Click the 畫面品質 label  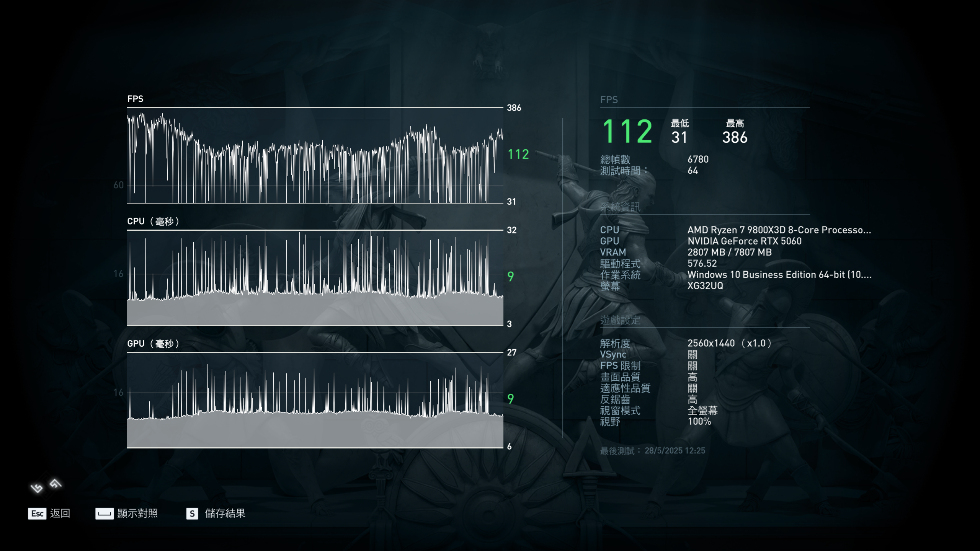(x=620, y=377)
